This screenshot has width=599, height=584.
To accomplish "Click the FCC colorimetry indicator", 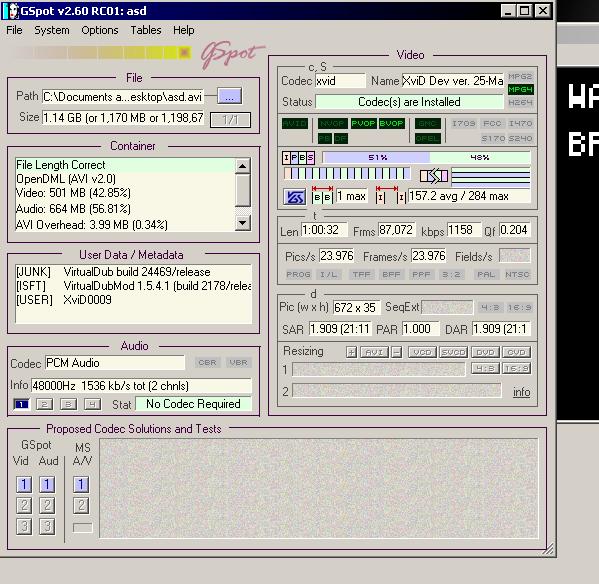I will (492, 123).
